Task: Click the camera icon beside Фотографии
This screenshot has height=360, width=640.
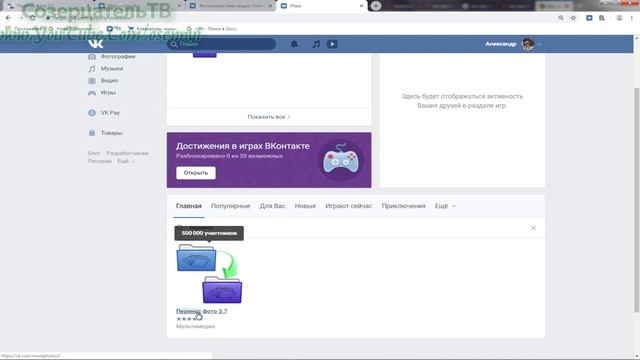Action: pyautogui.click(x=92, y=56)
